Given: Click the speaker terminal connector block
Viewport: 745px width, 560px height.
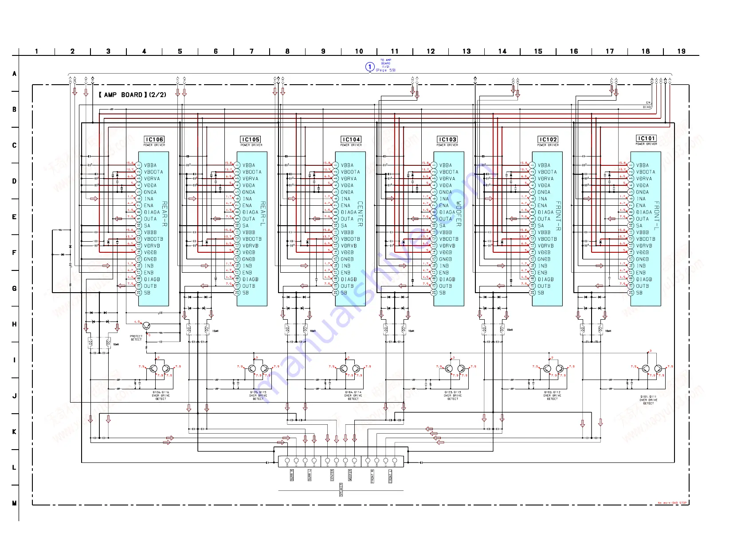Looking at the screenshot, I should click(341, 461).
